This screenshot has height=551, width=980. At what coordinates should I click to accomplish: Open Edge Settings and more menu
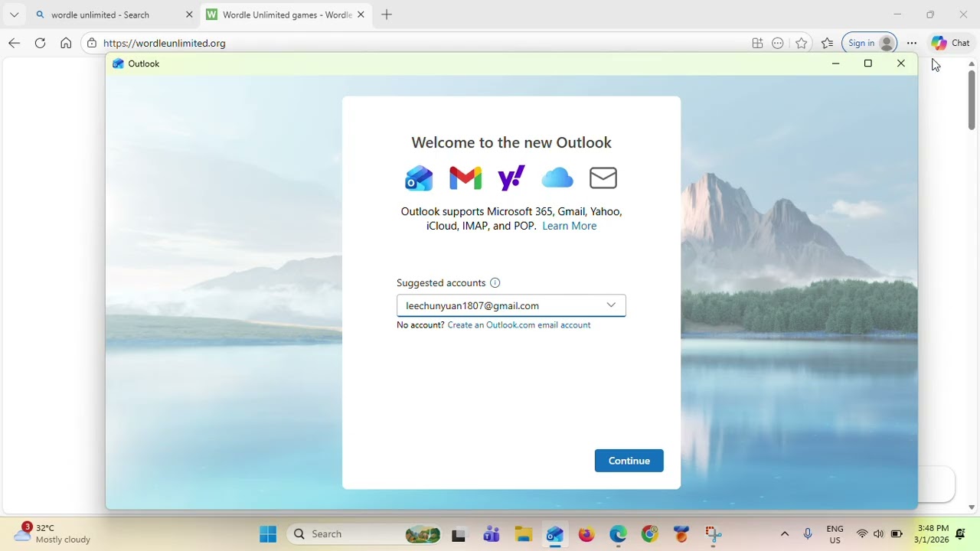[911, 43]
